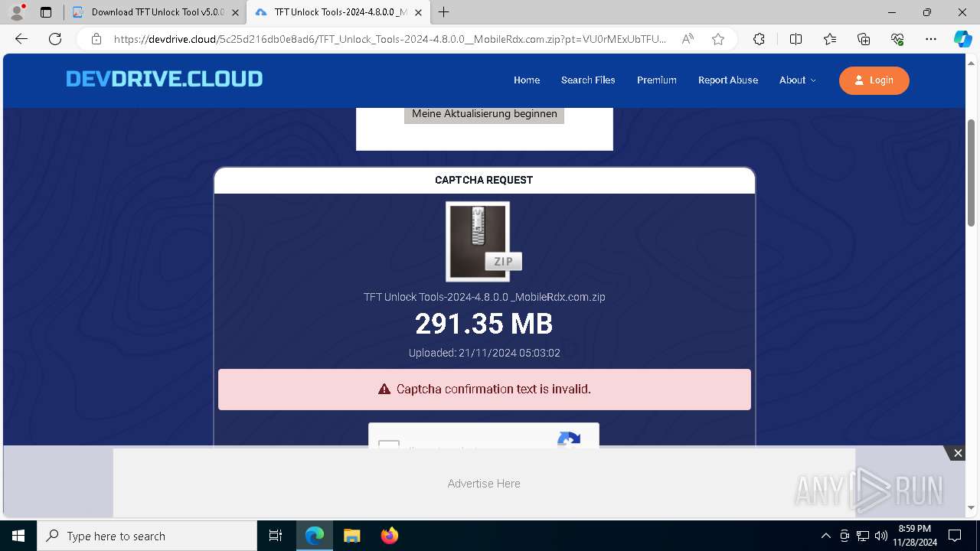Screen dimensions: 980x551
Task: Add page to favorites star icon
Action: pyautogui.click(x=718, y=39)
